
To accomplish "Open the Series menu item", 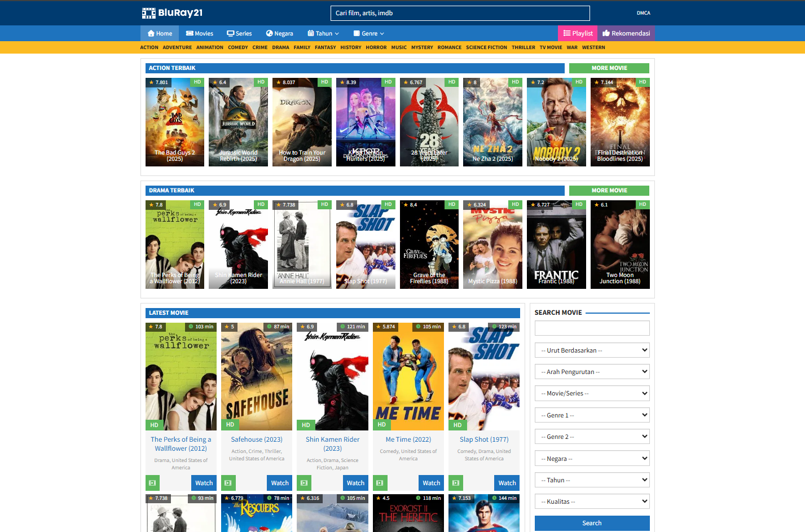I will 239,33.
